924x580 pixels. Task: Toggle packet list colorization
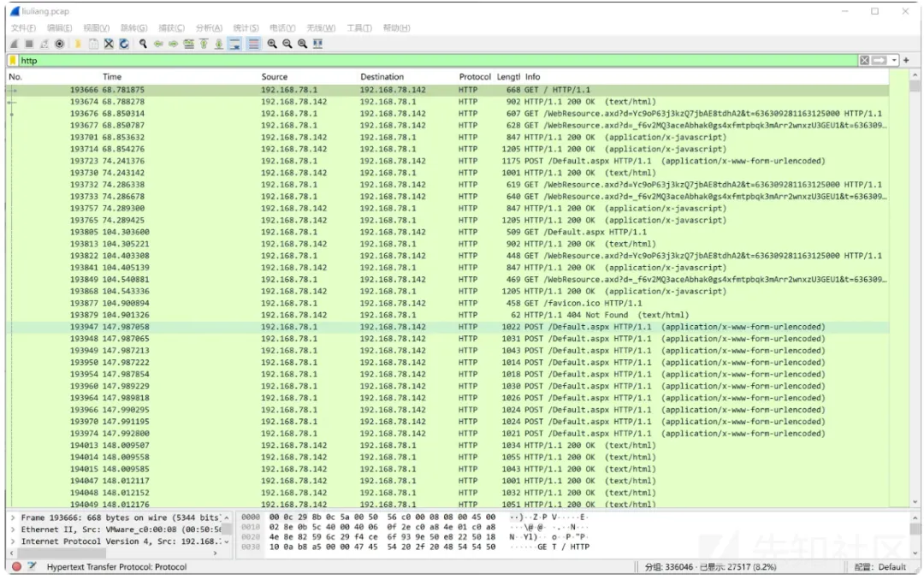(x=254, y=44)
